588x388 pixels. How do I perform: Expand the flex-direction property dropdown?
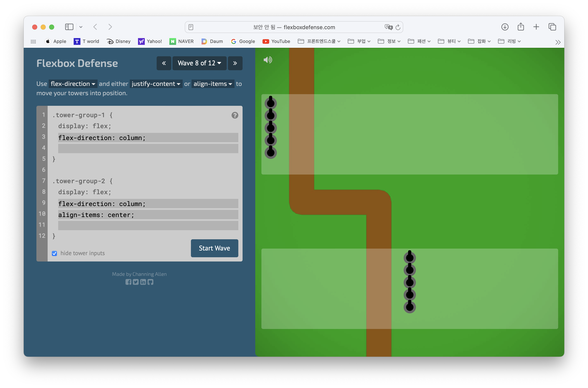pos(73,84)
